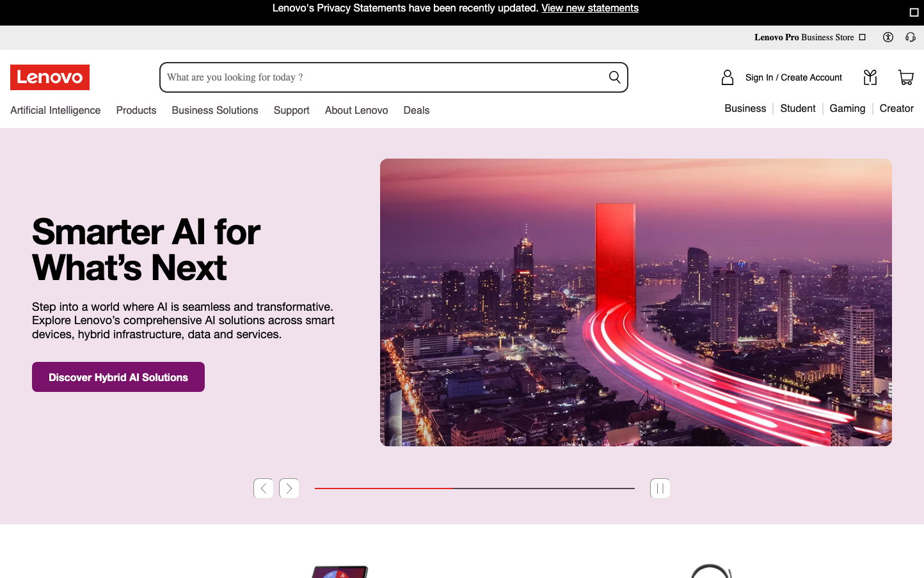The image size is (924, 578).
Task: Click Discover Hybrid AI Solutions button
Action: coord(118,377)
